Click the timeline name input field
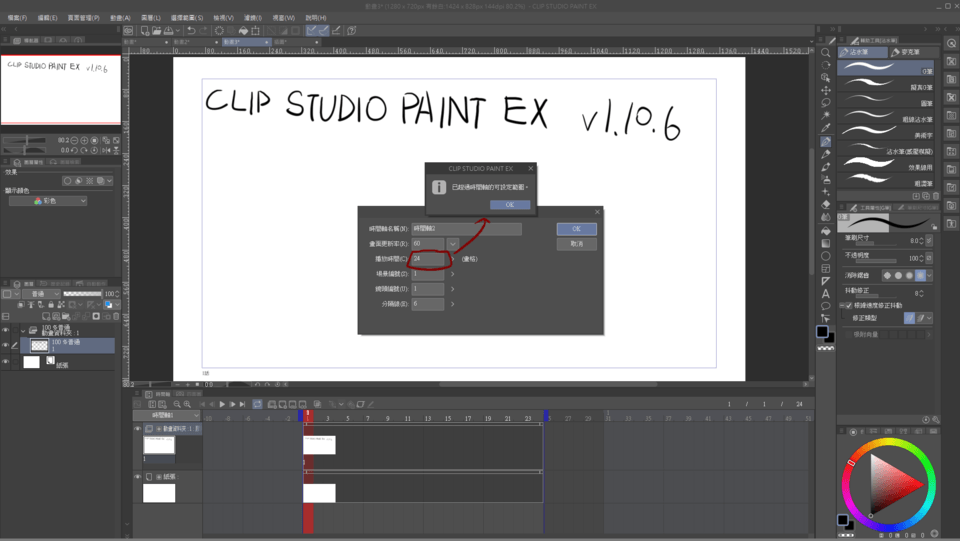The image size is (960, 541). [467, 228]
